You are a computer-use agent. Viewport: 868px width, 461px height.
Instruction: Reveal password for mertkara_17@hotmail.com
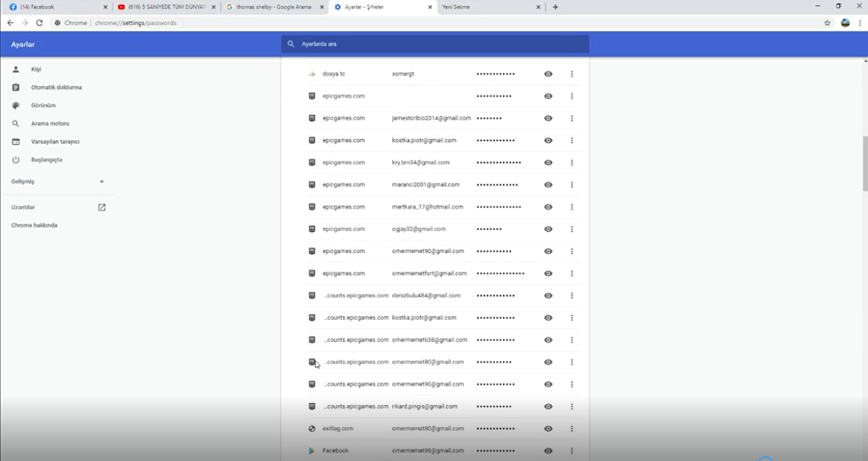tap(548, 207)
